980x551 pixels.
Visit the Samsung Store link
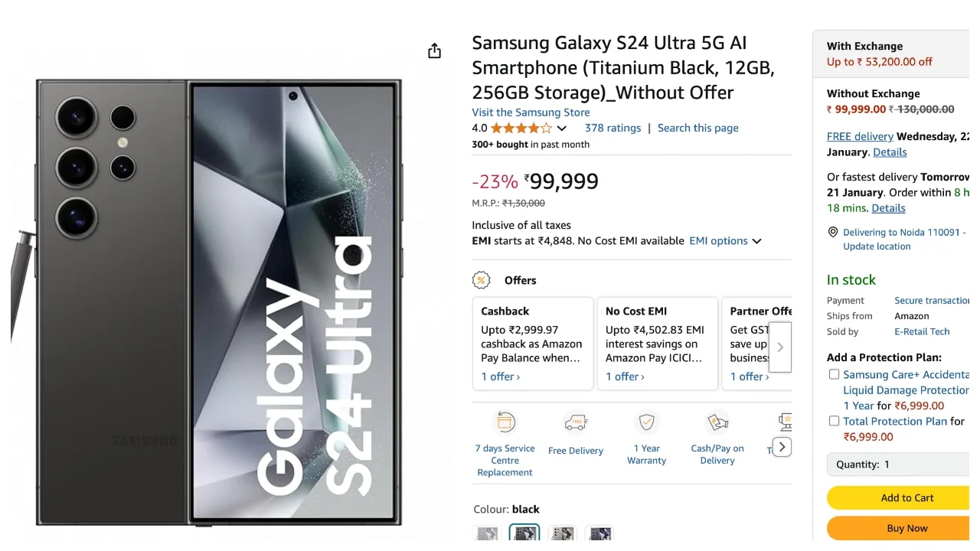531,112
